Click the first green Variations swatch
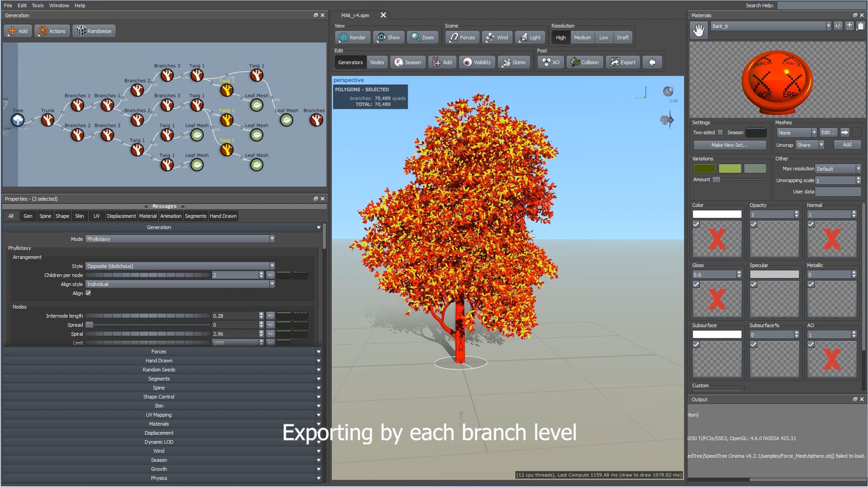Image resolution: width=868 pixels, height=488 pixels. (704, 168)
